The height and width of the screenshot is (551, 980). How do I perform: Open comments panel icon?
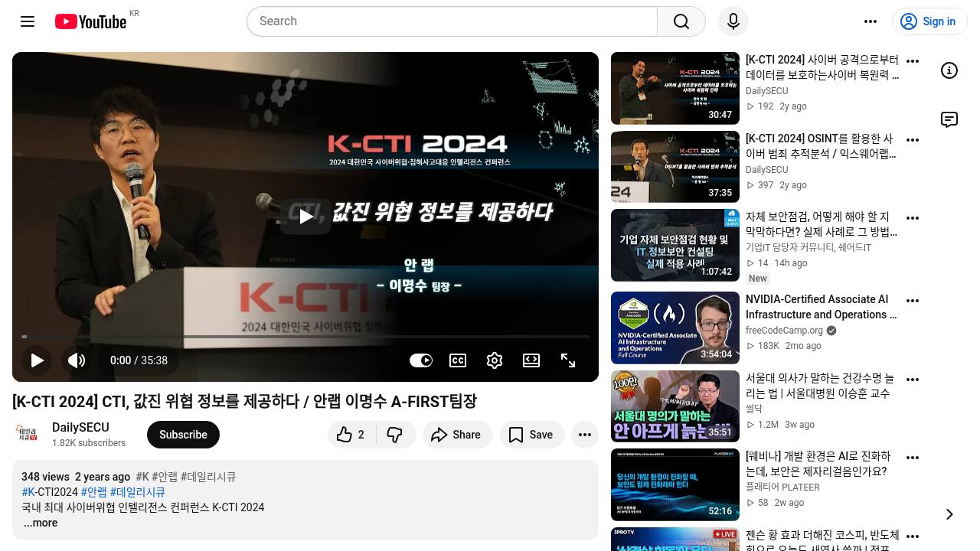[x=949, y=119]
